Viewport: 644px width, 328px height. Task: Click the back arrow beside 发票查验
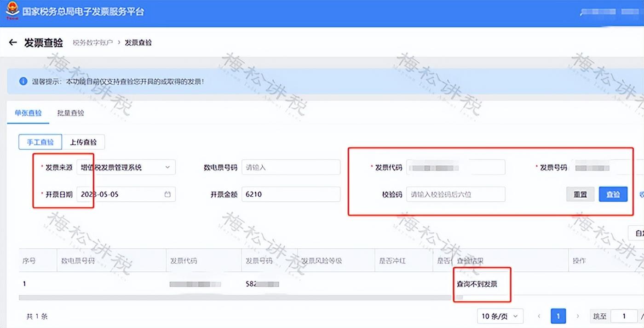(13, 42)
